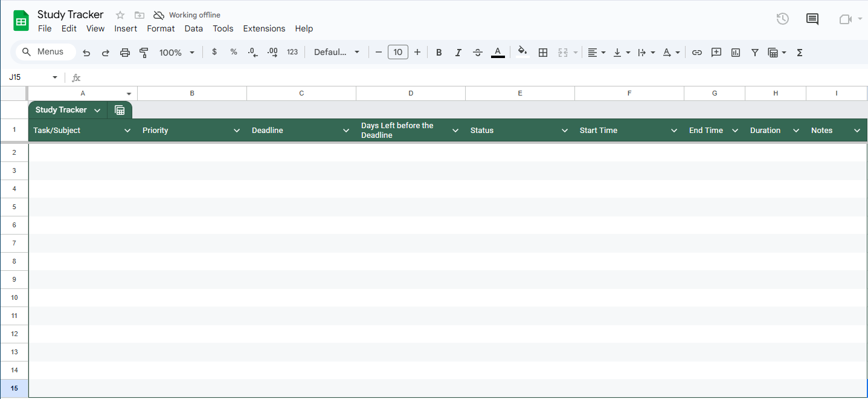Open Status column dropdown
This screenshot has width=868, height=399.
coord(565,131)
